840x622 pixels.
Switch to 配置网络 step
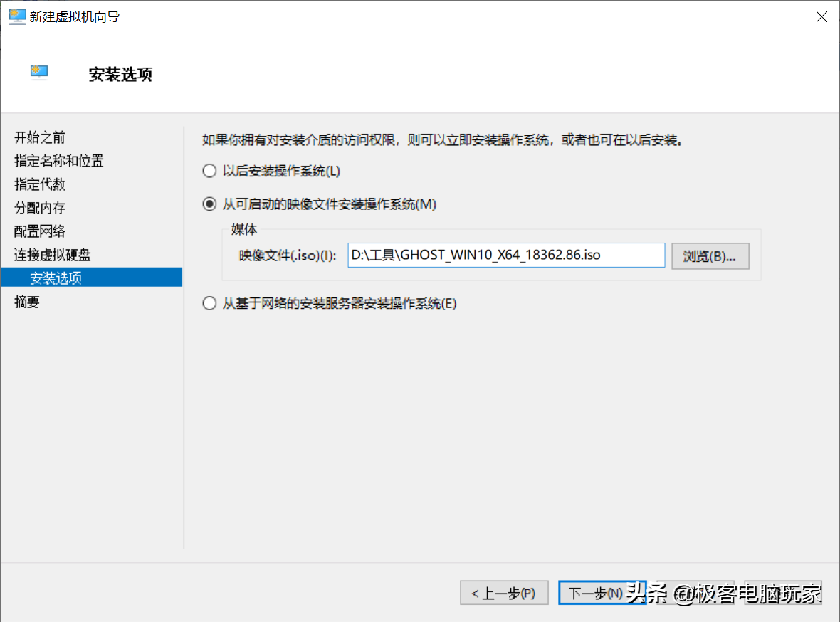tap(40, 231)
